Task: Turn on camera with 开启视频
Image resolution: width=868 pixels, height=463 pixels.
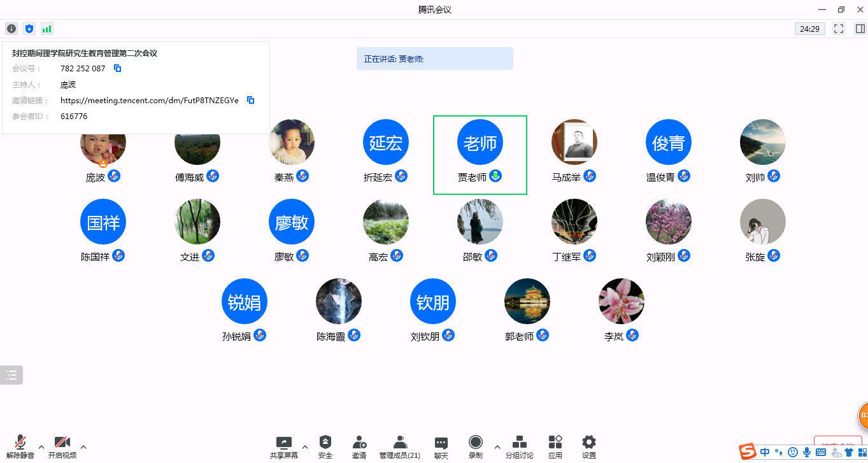Action: (62, 446)
